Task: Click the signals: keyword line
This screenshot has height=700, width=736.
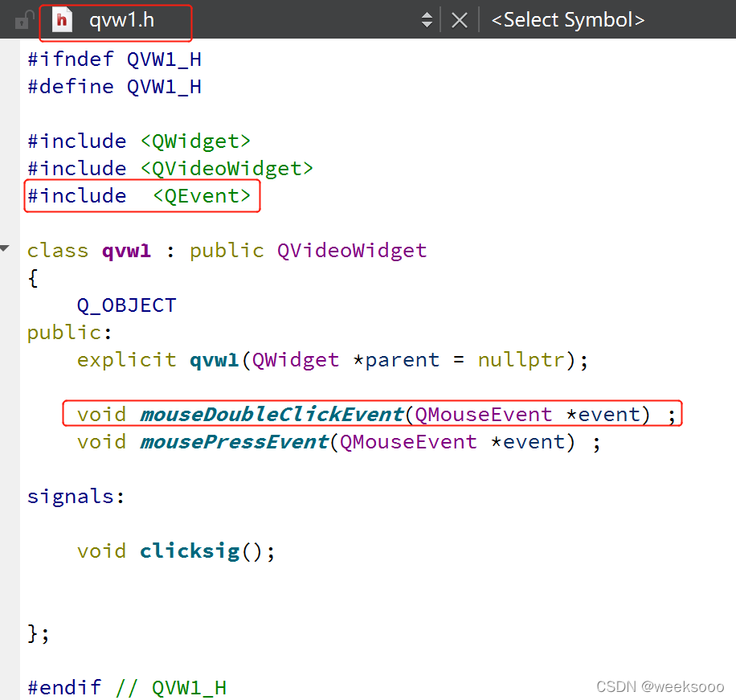Action: pyautogui.click(x=76, y=496)
